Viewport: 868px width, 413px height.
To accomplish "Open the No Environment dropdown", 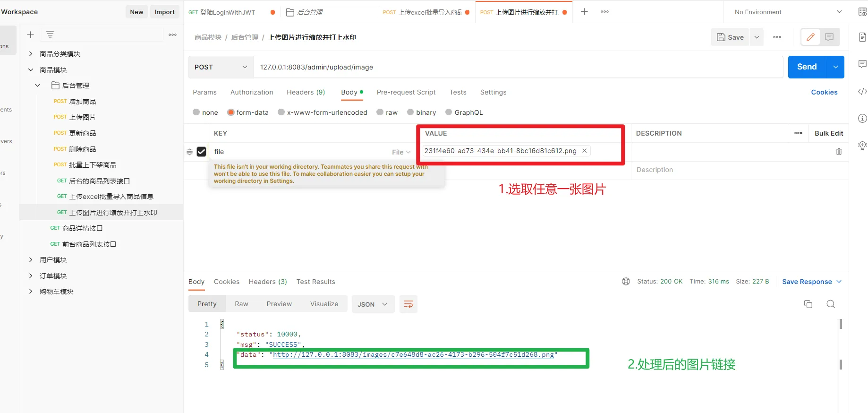I will click(x=788, y=12).
